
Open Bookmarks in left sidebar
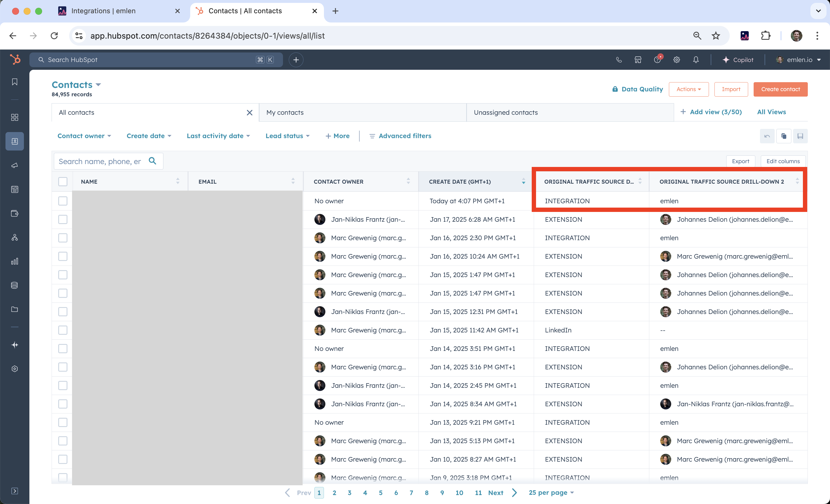click(x=14, y=82)
